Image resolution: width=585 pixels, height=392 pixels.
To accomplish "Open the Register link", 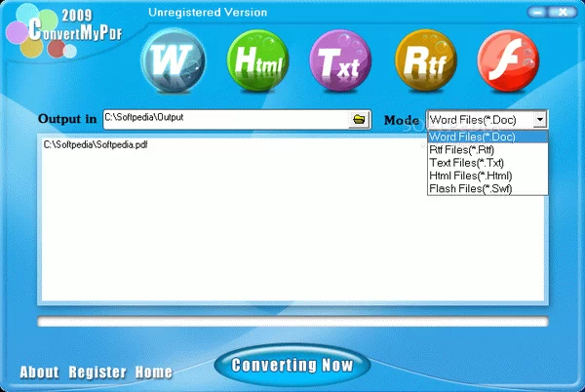I will point(97,372).
